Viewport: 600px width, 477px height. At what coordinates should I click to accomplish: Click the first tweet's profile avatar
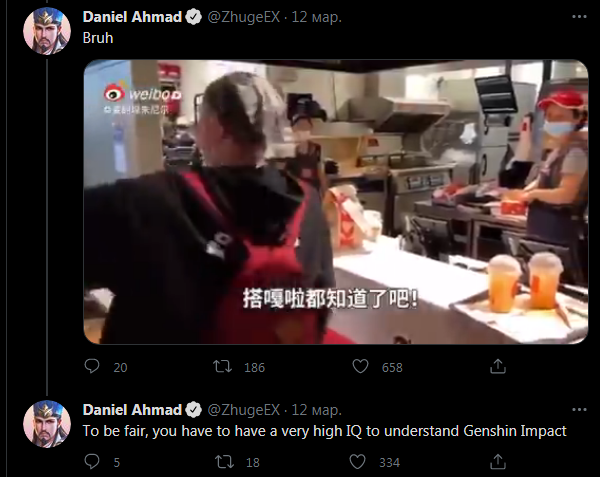pos(47,31)
